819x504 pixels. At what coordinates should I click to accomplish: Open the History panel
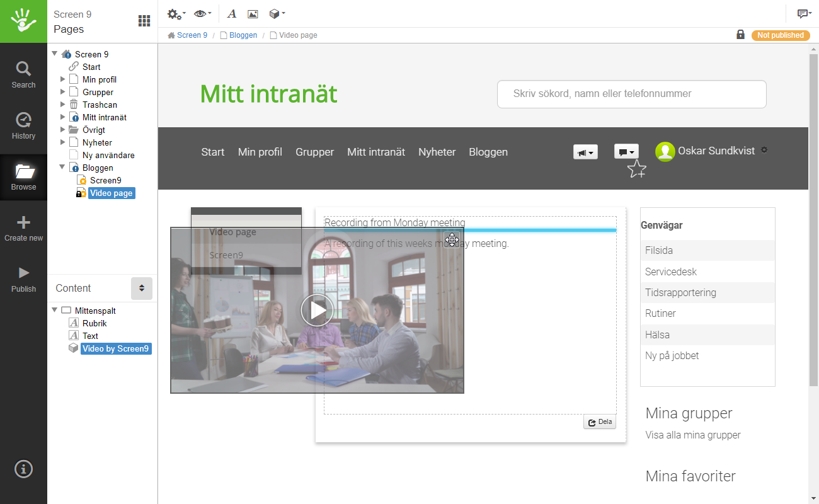(23, 126)
